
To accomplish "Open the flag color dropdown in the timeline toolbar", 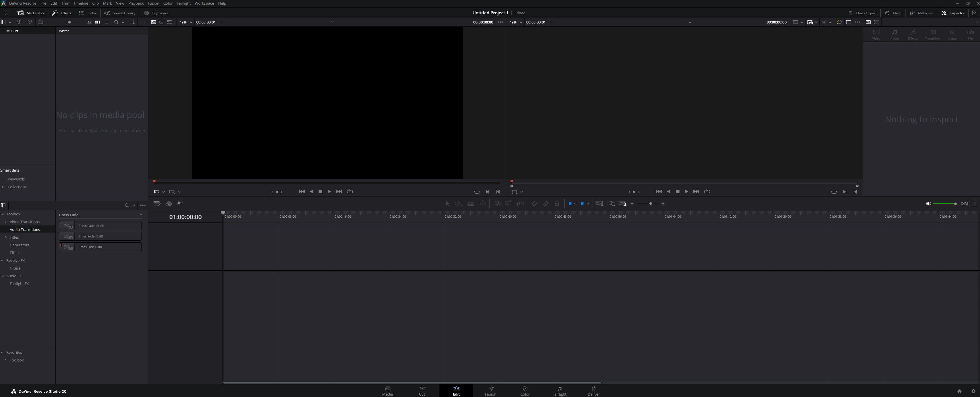I will pos(576,204).
